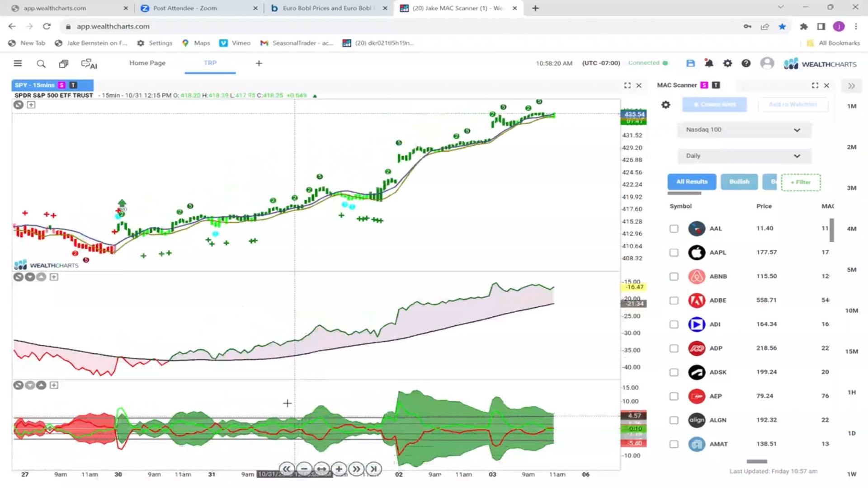Add indicator to bottom pane
This screenshot has height=488, width=868.
(x=54, y=385)
